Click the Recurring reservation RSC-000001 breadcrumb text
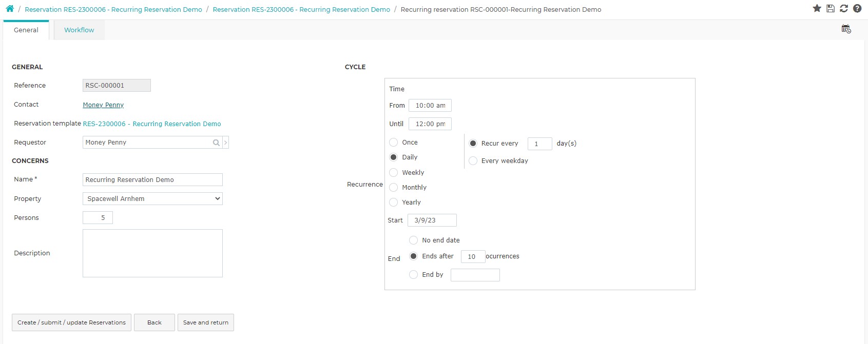 pyautogui.click(x=501, y=10)
